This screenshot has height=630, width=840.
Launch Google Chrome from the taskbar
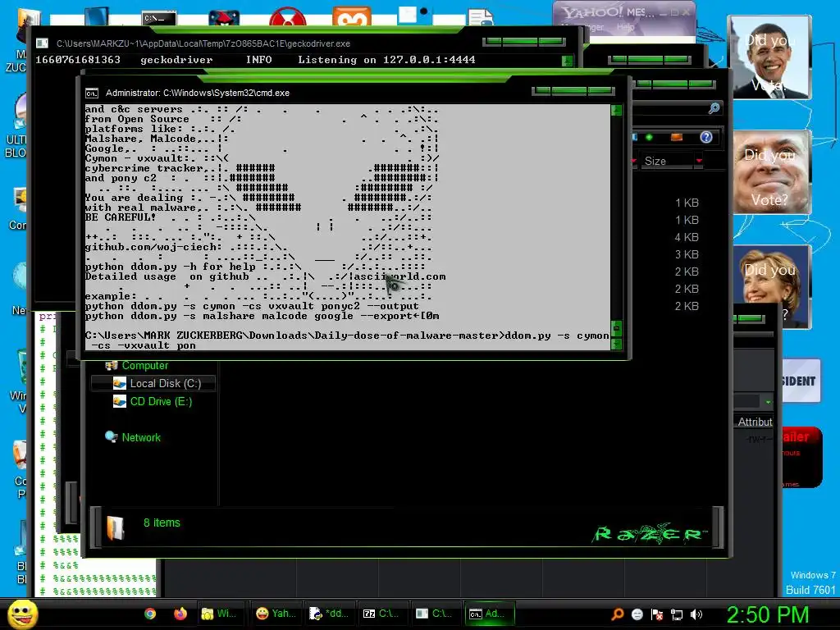click(150, 614)
